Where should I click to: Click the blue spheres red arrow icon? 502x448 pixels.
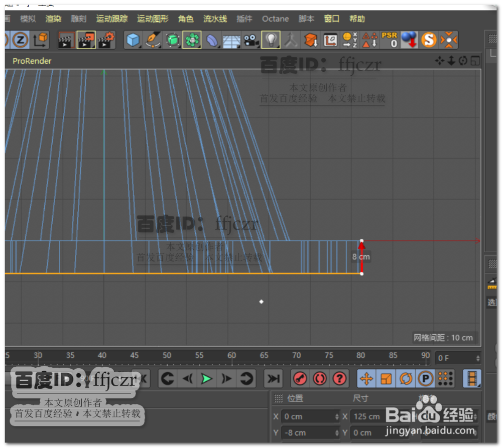pyautogui.click(x=409, y=40)
